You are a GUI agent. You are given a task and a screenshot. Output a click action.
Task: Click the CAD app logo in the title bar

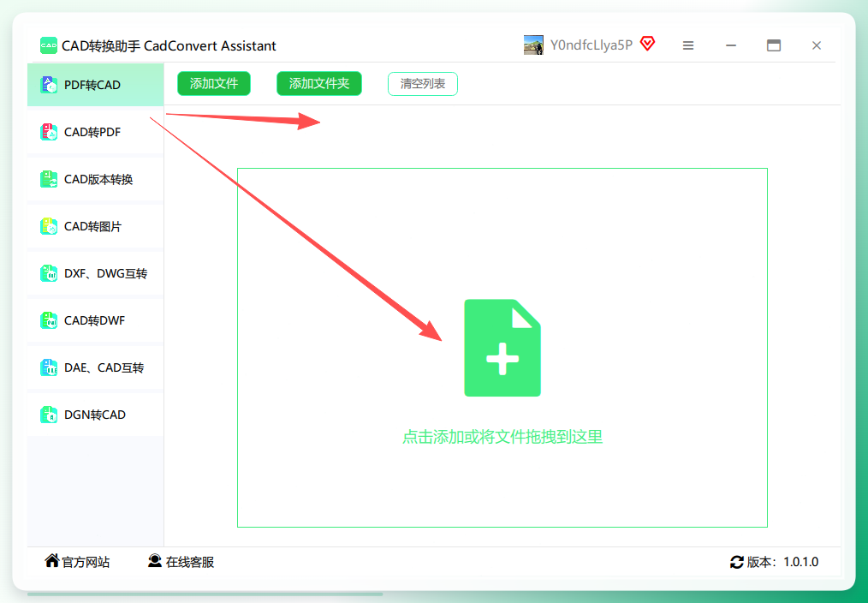point(49,45)
